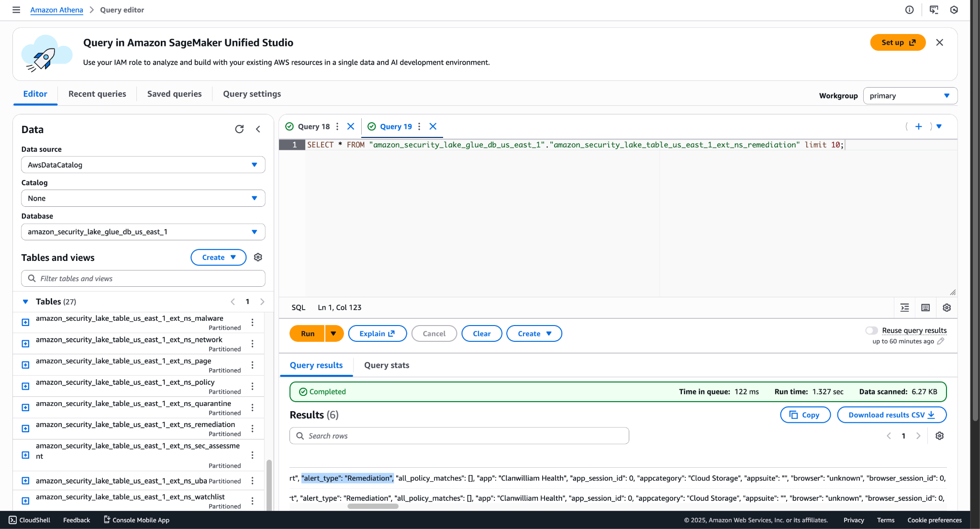Open actions menu for ext_ns_remediation table
This screenshot has width=980, height=529.
(253, 429)
